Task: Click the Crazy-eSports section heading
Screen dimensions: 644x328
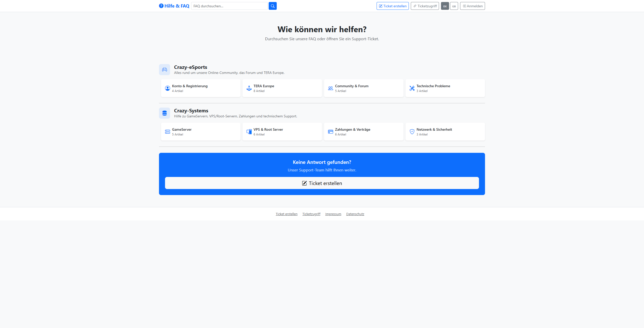Action: point(191,67)
